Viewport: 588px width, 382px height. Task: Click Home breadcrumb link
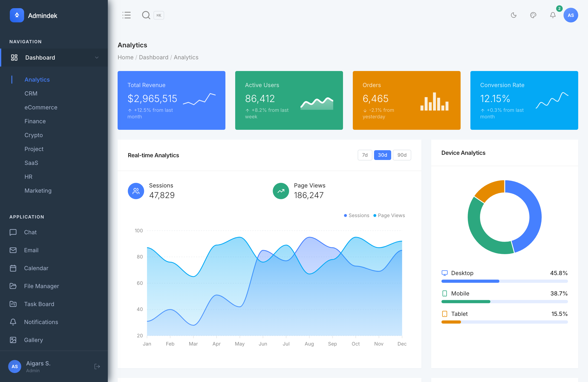pyautogui.click(x=125, y=57)
